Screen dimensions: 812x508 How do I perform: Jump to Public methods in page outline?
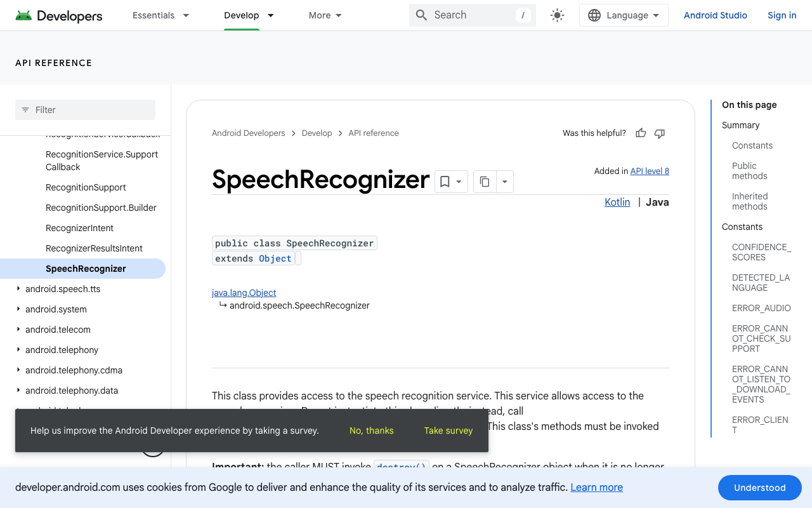pos(750,171)
